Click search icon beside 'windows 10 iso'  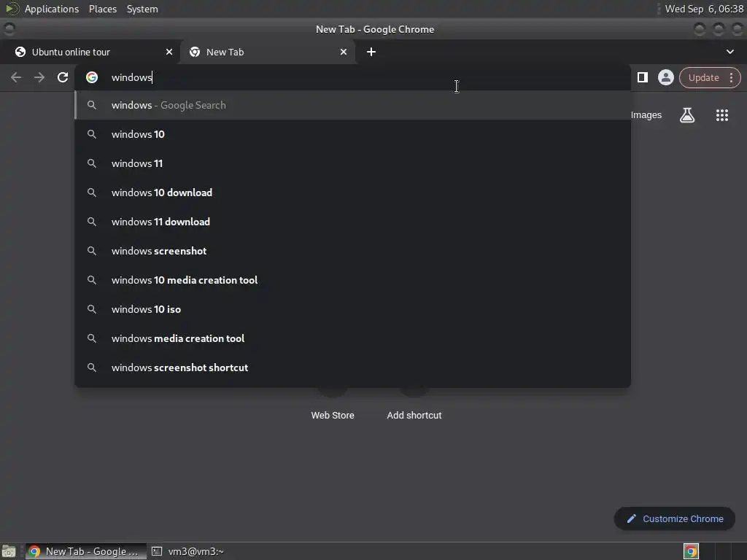click(x=92, y=309)
